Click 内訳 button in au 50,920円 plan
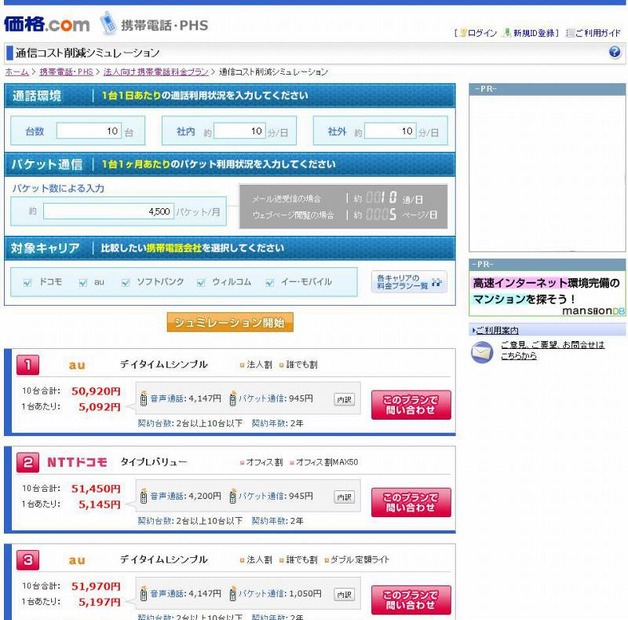 [x=344, y=399]
